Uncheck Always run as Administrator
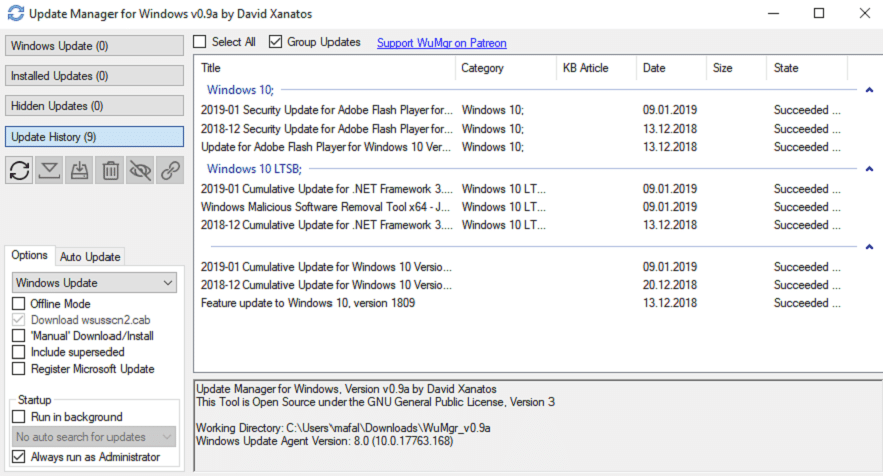 tap(19, 457)
